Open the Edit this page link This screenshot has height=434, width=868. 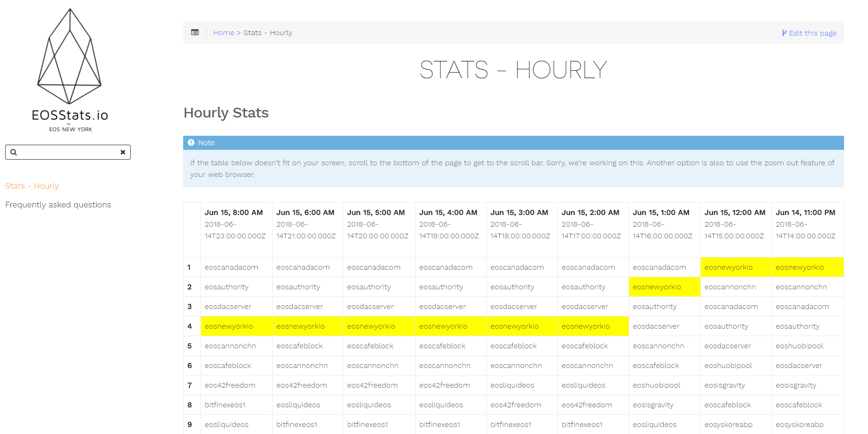coord(809,33)
